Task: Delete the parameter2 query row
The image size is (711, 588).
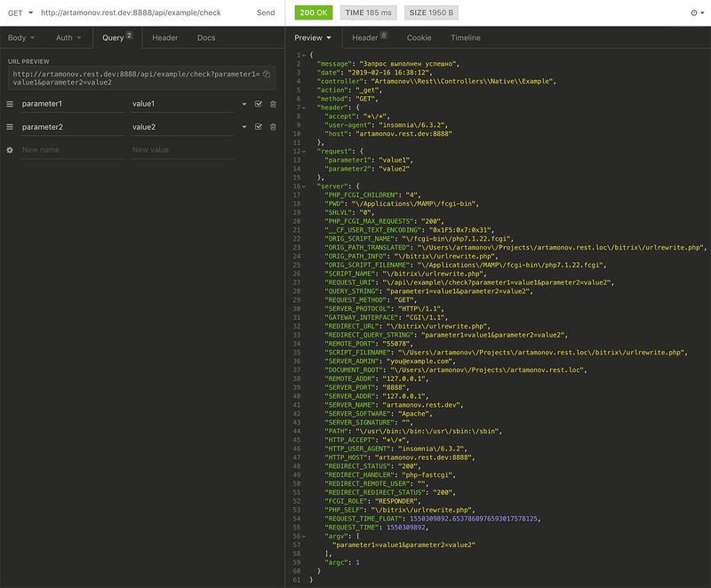Action: coord(273,127)
